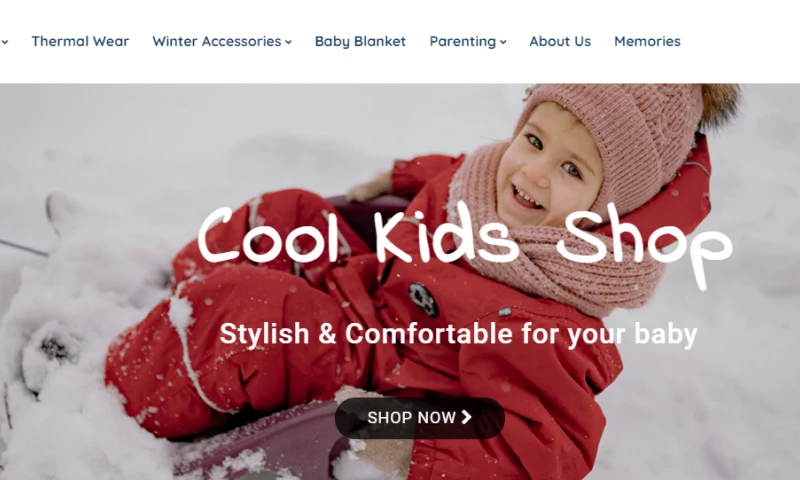This screenshot has width=800, height=480.
Task: Click the Stylish & Comfortable tagline text
Action: coord(458,334)
